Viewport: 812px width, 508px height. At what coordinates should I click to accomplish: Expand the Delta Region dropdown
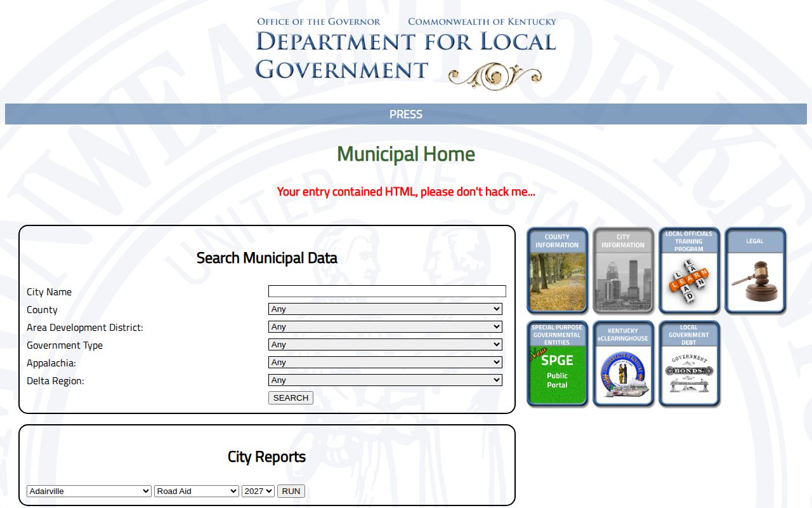tap(385, 380)
